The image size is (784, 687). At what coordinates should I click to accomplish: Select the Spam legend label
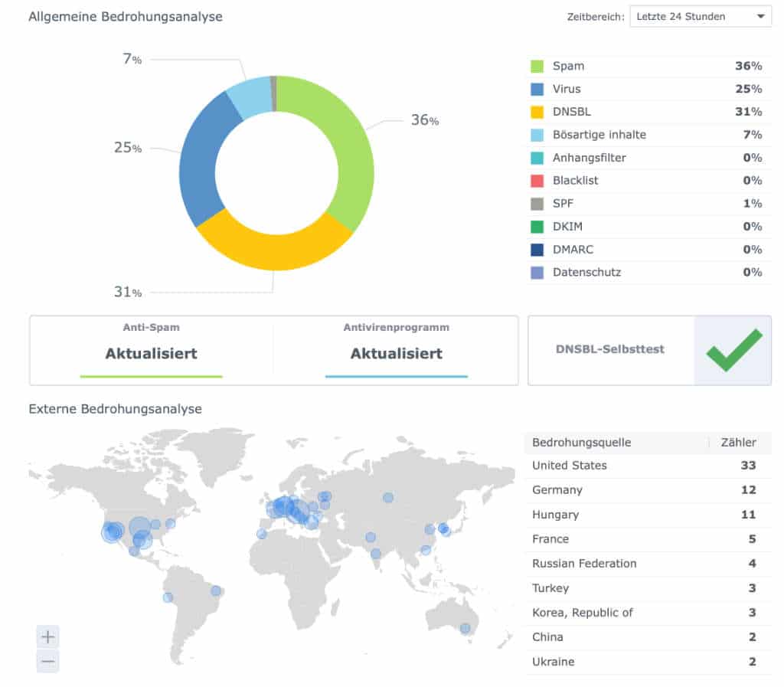click(568, 66)
